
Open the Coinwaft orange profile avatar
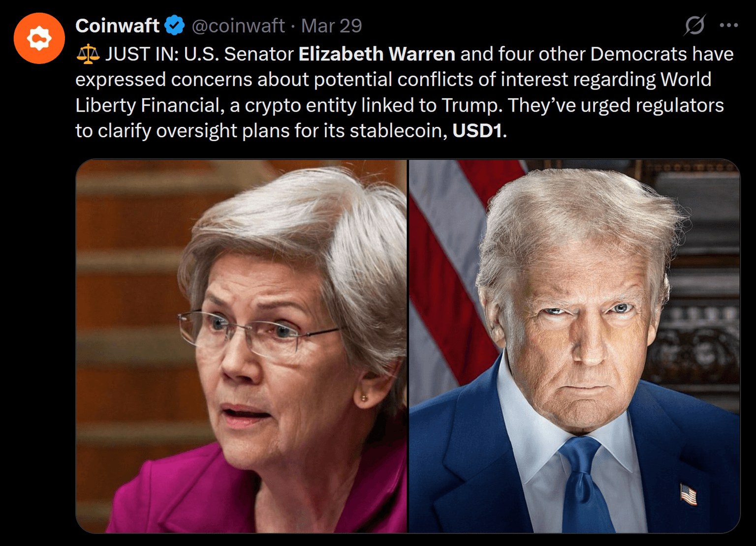tap(39, 38)
